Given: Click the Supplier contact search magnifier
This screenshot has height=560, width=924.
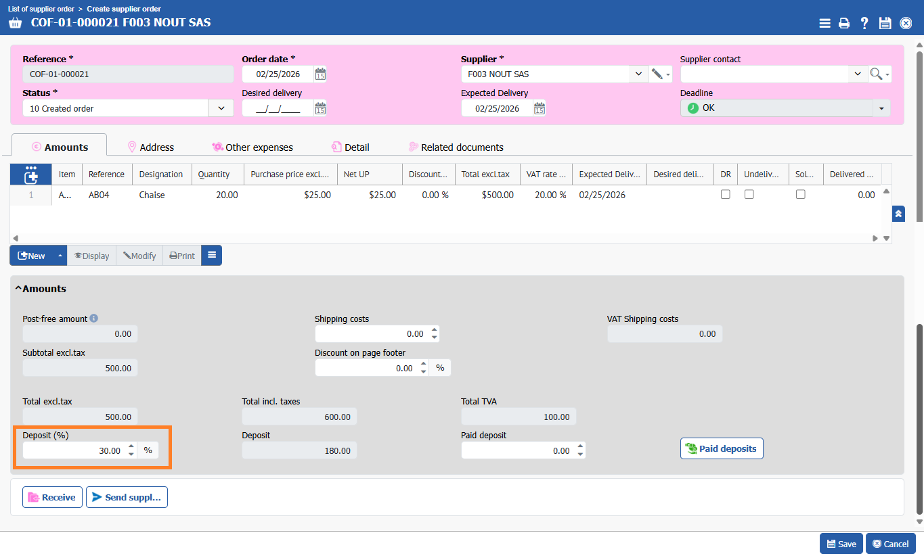Looking at the screenshot, I should (x=877, y=74).
